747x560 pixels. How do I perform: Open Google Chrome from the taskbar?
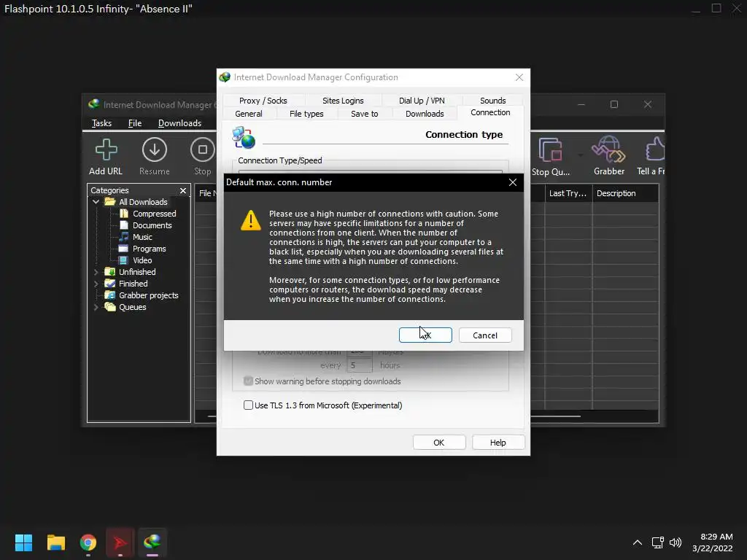click(88, 542)
